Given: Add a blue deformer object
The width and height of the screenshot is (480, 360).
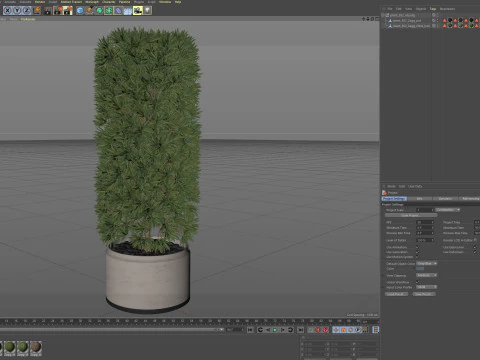Looking at the screenshot, I should [x=118, y=11].
